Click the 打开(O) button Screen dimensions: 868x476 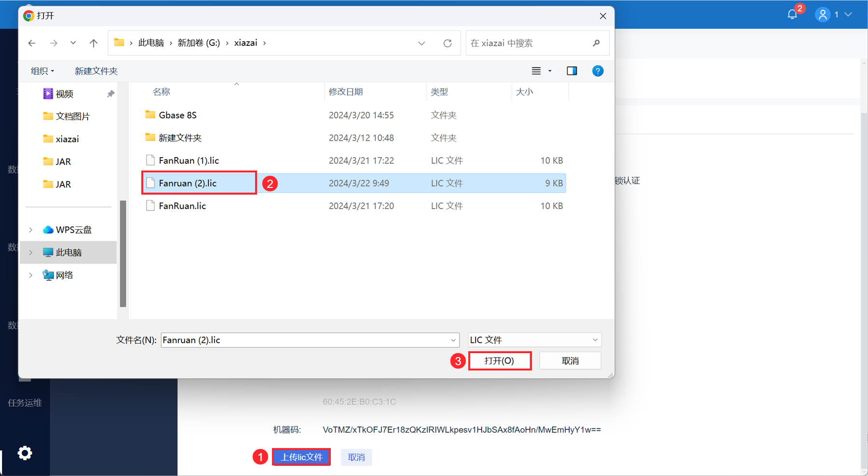click(500, 361)
